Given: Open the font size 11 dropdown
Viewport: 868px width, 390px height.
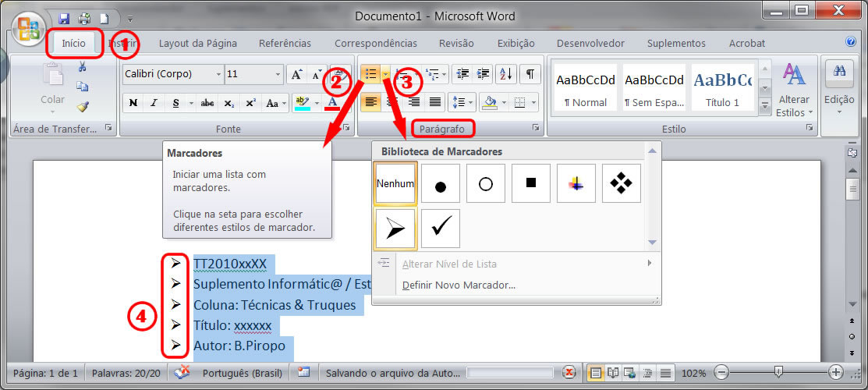Looking at the screenshot, I should click(278, 74).
